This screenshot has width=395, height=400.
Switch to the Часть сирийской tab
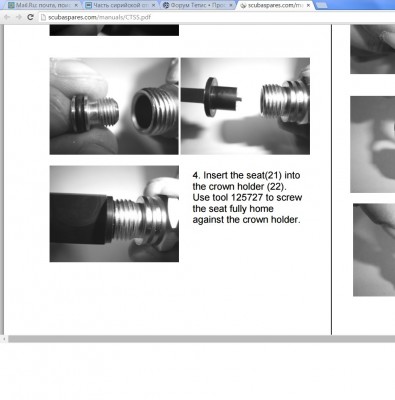pos(121,5)
